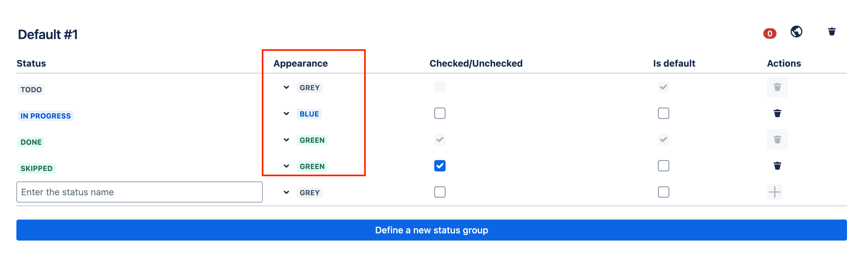Enable Is default for the SKIPPED status
The image size is (868, 256).
[663, 166]
